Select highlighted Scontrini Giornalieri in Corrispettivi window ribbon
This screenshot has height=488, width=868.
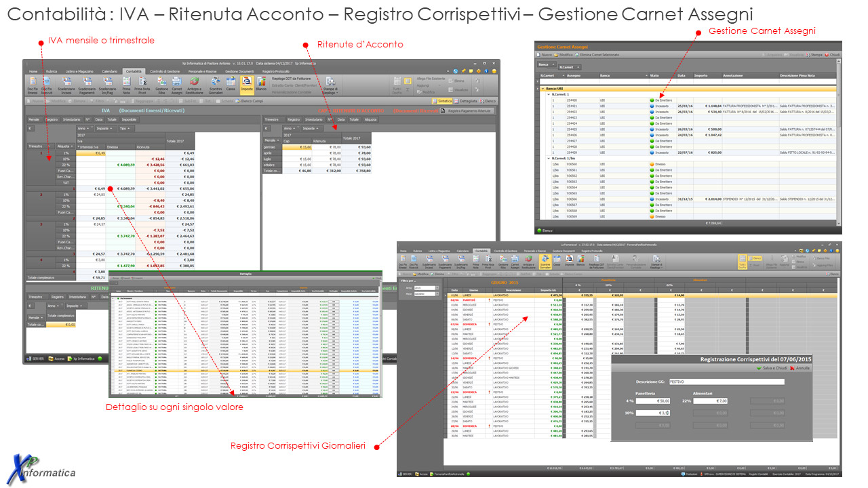pyautogui.click(x=545, y=262)
